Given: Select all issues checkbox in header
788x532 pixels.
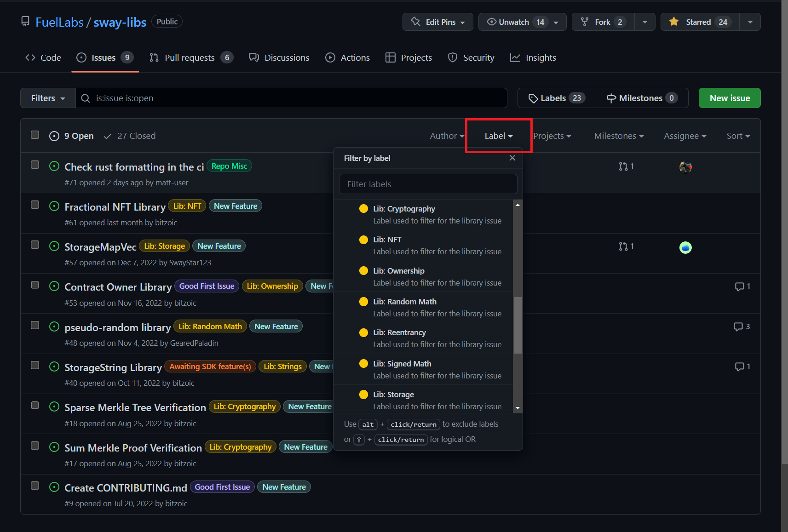Looking at the screenshot, I should coord(35,135).
